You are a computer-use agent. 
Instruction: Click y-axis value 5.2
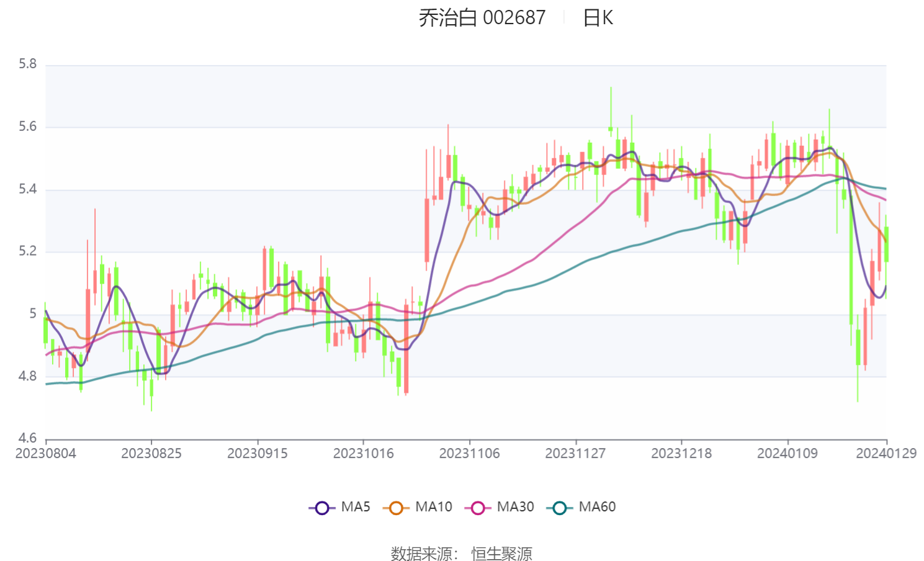pyautogui.click(x=28, y=251)
